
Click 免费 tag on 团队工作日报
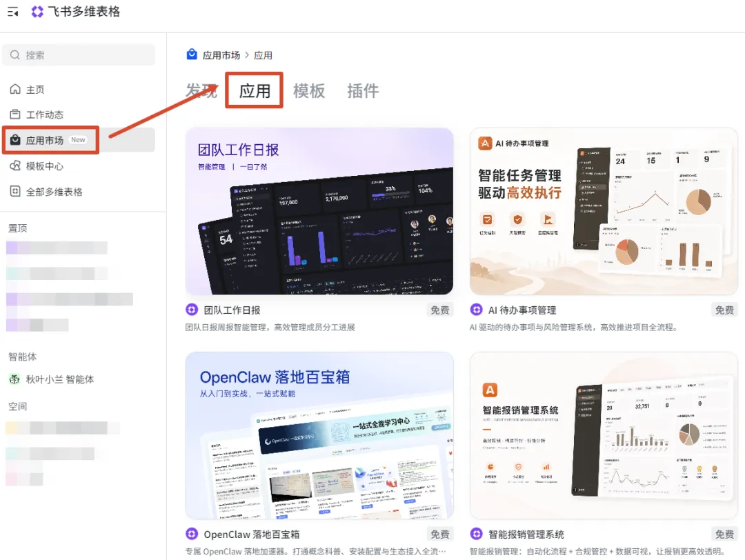click(x=440, y=310)
